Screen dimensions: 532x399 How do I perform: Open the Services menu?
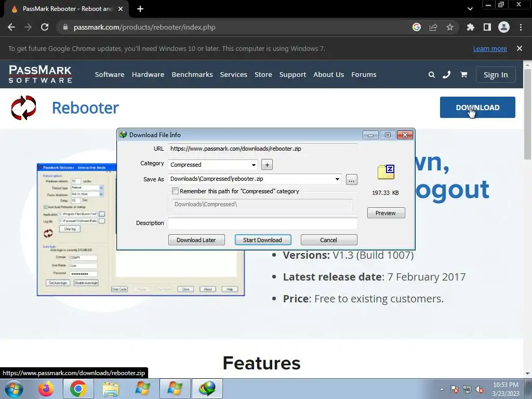(233, 74)
